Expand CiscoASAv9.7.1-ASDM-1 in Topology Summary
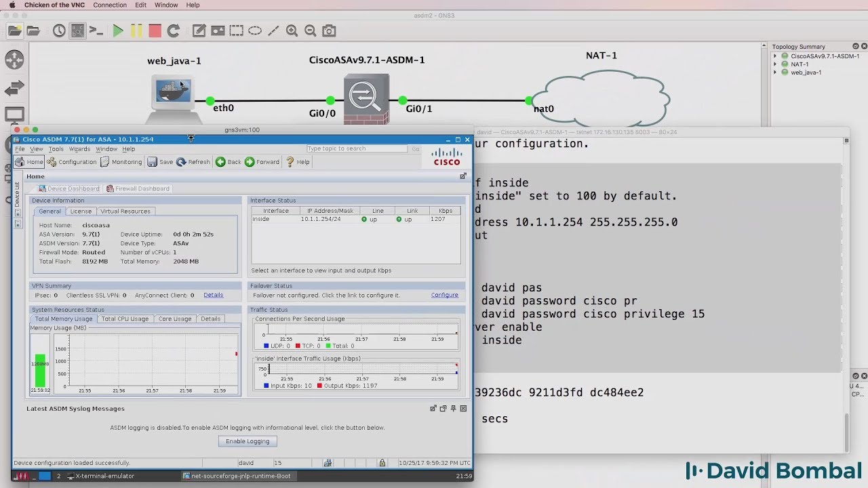The image size is (868, 488). click(776, 56)
